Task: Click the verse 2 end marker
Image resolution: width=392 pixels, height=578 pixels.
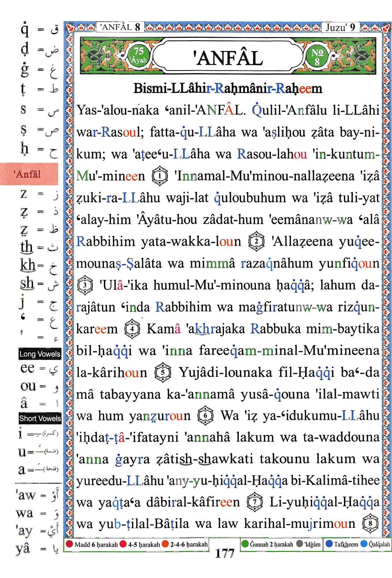Action: pos(256,241)
